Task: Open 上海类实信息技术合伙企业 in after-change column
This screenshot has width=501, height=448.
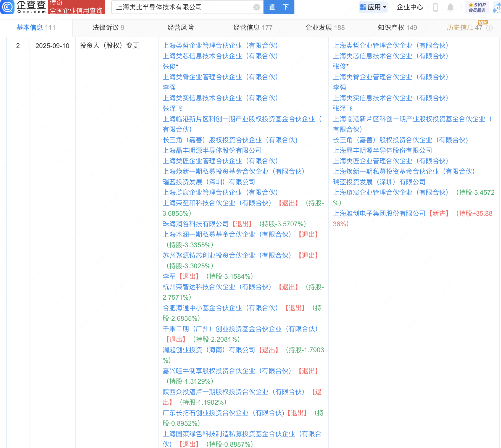Action: pos(391,98)
